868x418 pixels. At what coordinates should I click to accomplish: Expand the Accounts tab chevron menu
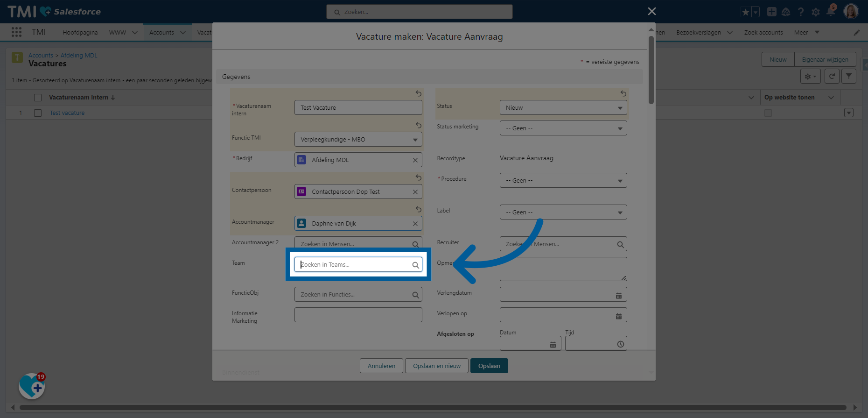point(183,33)
